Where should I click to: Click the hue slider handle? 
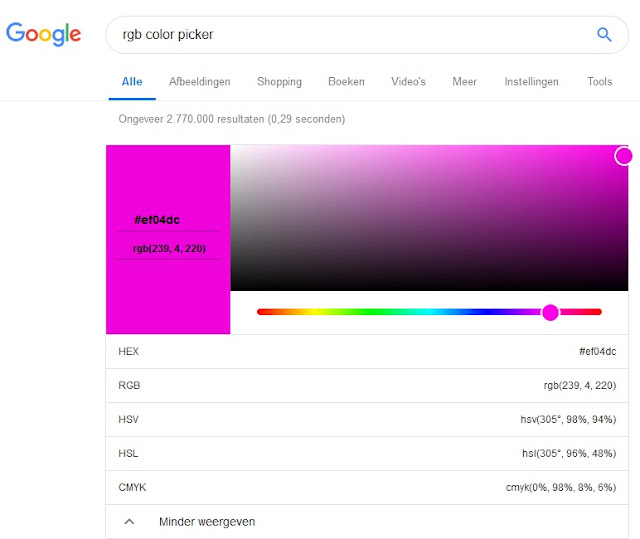(x=550, y=313)
